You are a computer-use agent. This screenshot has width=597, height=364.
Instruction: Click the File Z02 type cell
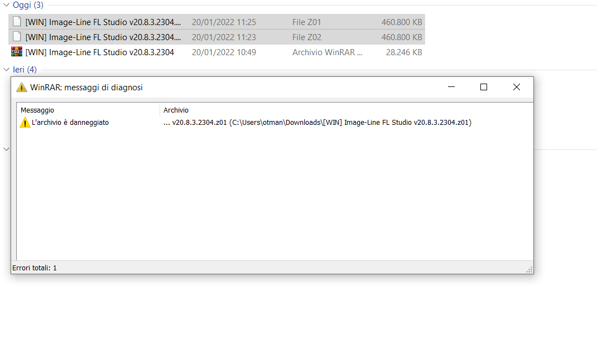(306, 37)
